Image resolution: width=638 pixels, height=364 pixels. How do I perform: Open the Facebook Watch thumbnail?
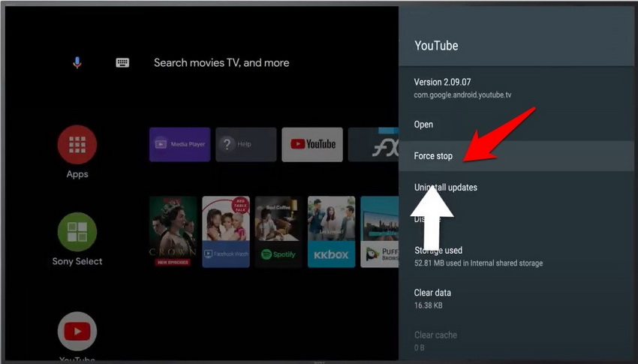pyautogui.click(x=226, y=232)
